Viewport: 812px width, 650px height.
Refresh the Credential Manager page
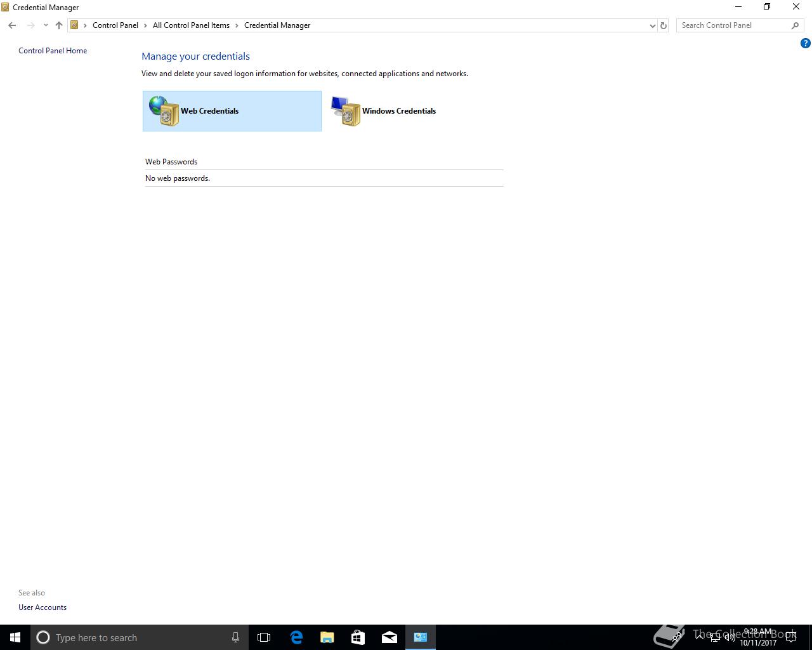pyautogui.click(x=664, y=25)
